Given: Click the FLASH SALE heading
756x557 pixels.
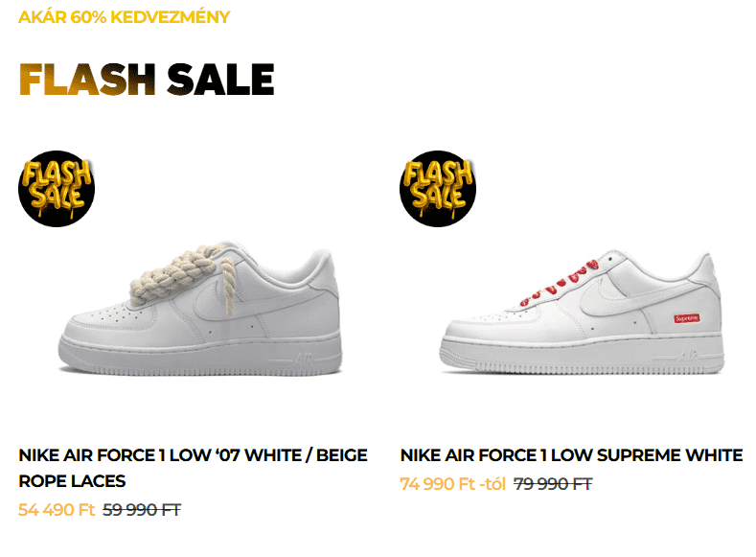Looking at the screenshot, I should pyautogui.click(x=147, y=80).
